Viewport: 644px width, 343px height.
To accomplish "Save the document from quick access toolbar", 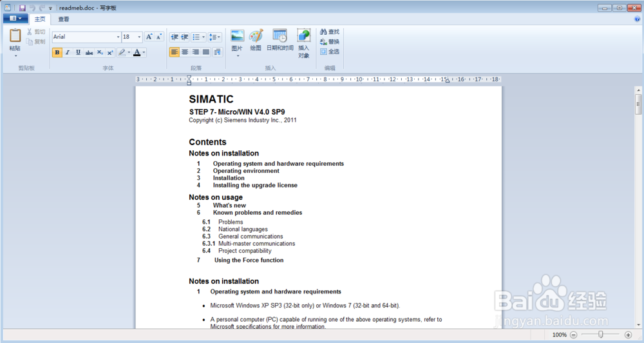I will click(23, 8).
